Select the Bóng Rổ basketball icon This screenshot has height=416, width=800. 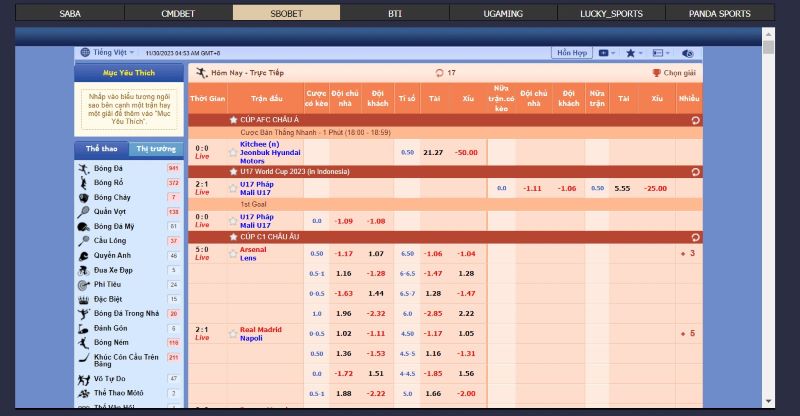point(82,183)
